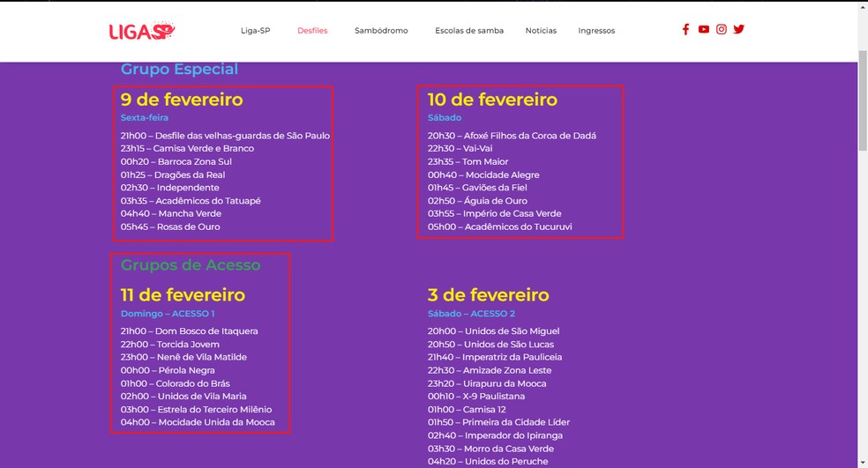Select 01h00 Camisa 12 entry
The image size is (868, 468).
[x=467, y=409]
